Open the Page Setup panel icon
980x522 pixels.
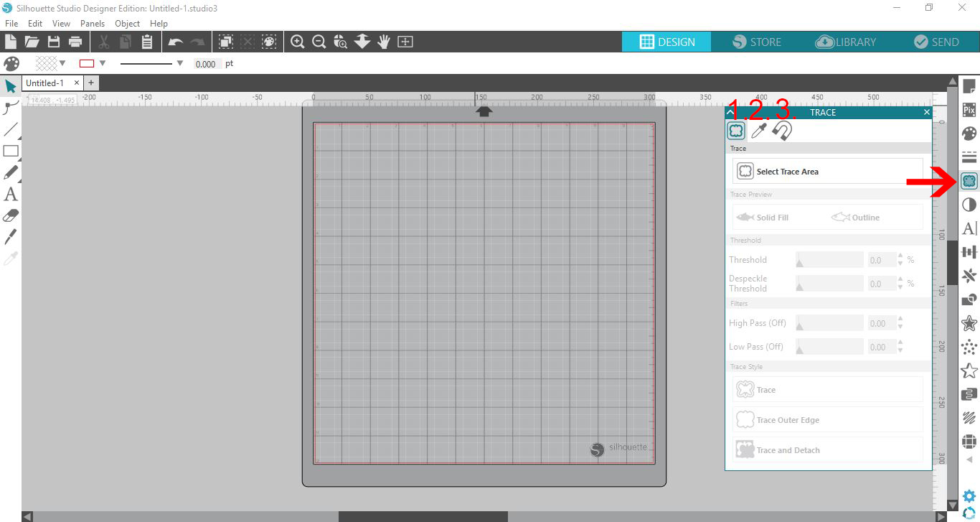[x=969, y=86]
